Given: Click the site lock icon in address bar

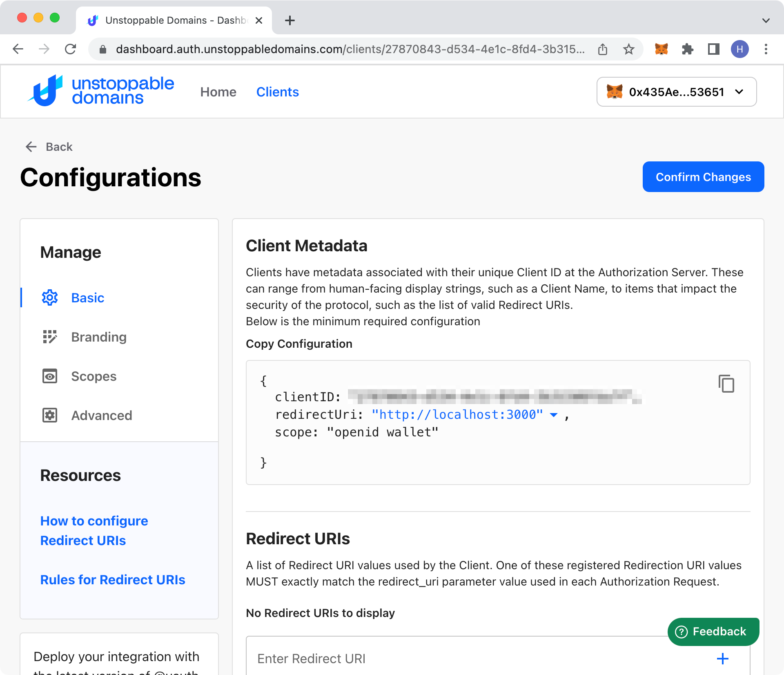Looking at the screenshot, I should click(x=103, y=49).
